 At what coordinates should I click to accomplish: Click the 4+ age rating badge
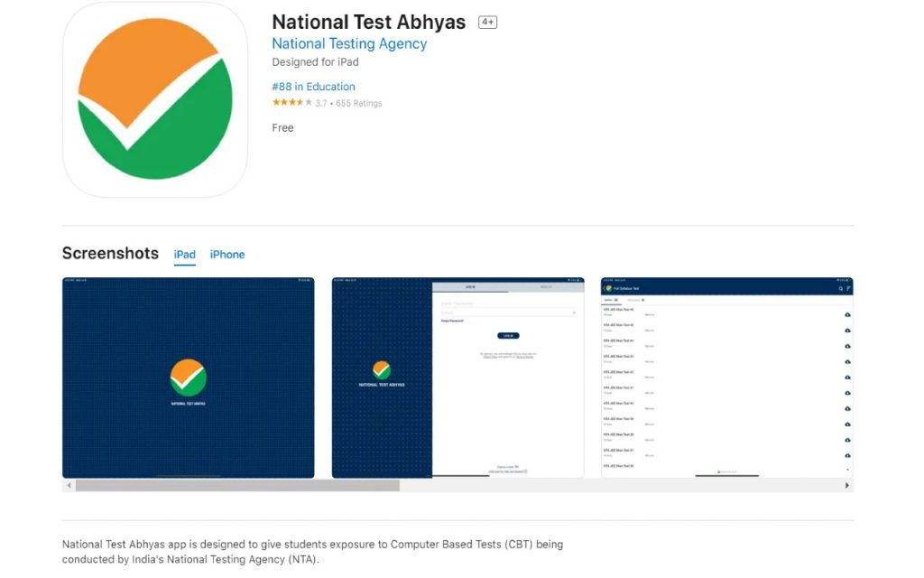tap(487, 23)
